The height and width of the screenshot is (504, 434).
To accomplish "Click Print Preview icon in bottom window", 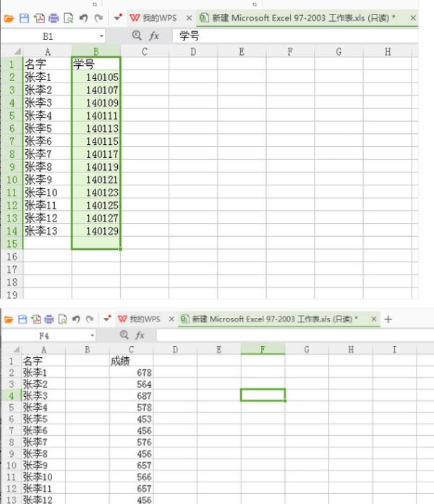I will (x=62, y=319).
